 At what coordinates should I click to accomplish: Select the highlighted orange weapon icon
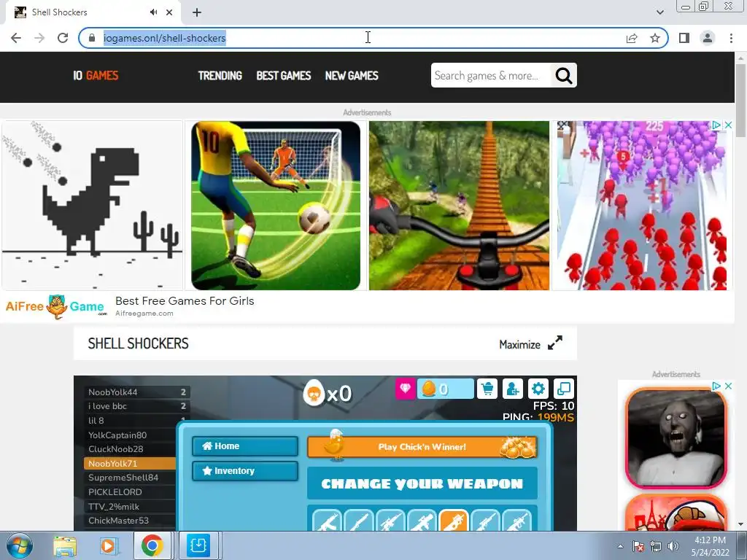[x=454, y=520]
